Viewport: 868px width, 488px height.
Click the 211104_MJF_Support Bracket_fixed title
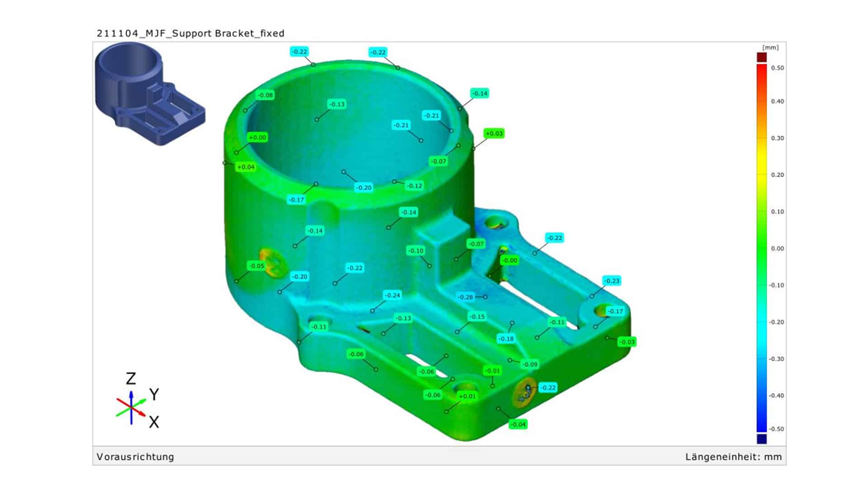(190, 33)
